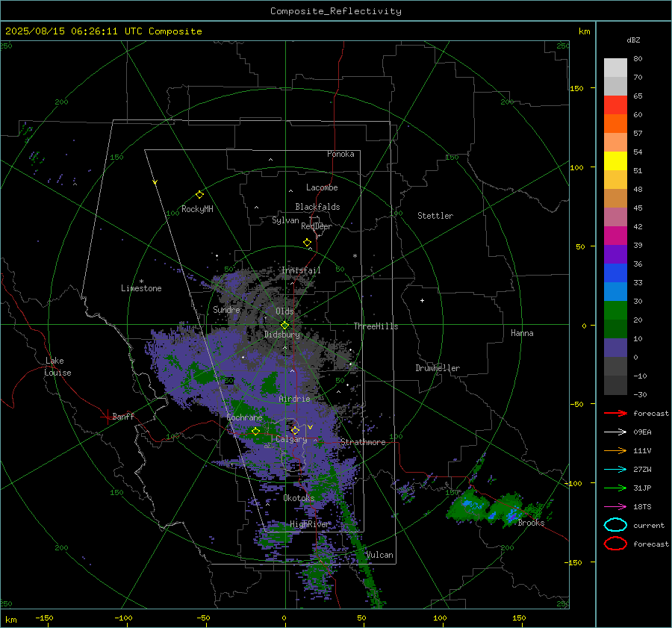Click the Airdrie city label

[x=294, y=399]
